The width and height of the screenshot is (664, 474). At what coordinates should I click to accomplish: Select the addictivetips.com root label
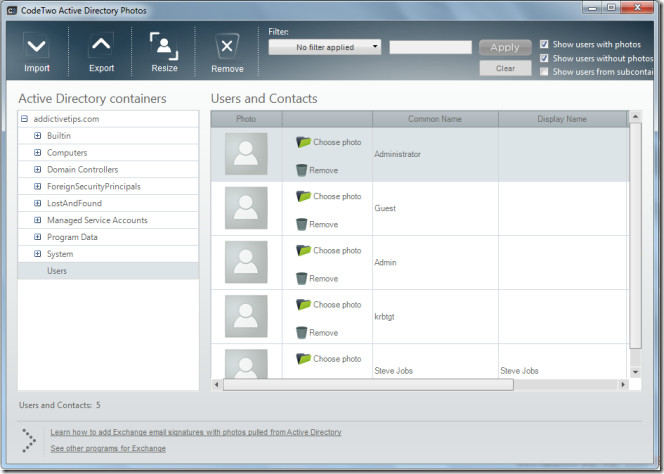[x=66, y=119]
